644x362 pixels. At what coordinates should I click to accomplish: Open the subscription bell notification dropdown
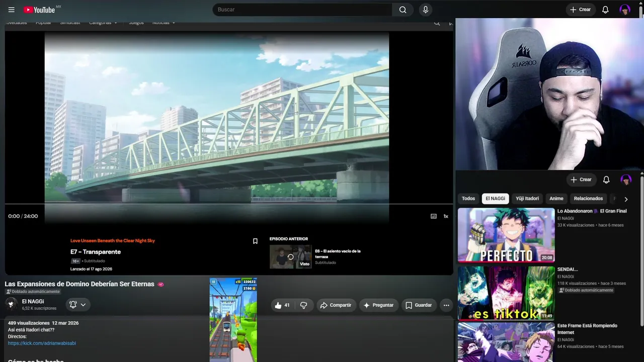click(78, 304)
